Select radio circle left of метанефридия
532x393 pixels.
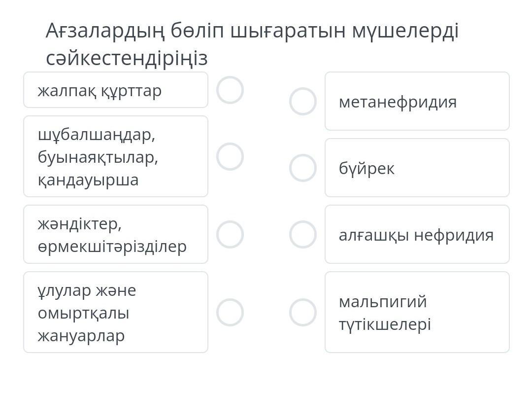tap(302, 102)
